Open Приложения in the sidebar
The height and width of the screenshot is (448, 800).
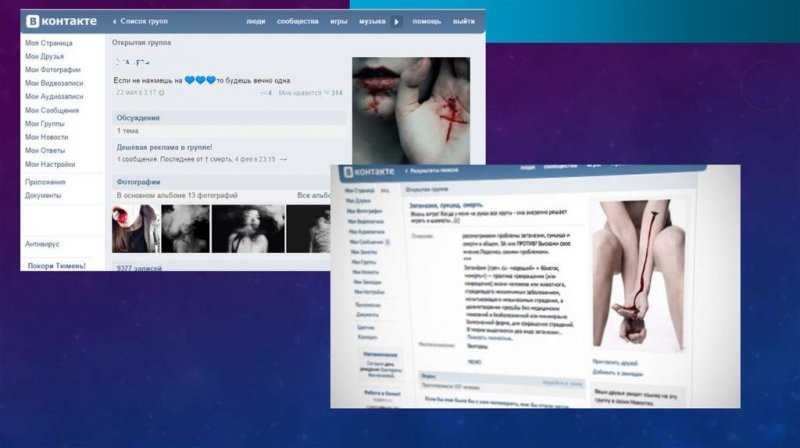[x=45, y=182]
